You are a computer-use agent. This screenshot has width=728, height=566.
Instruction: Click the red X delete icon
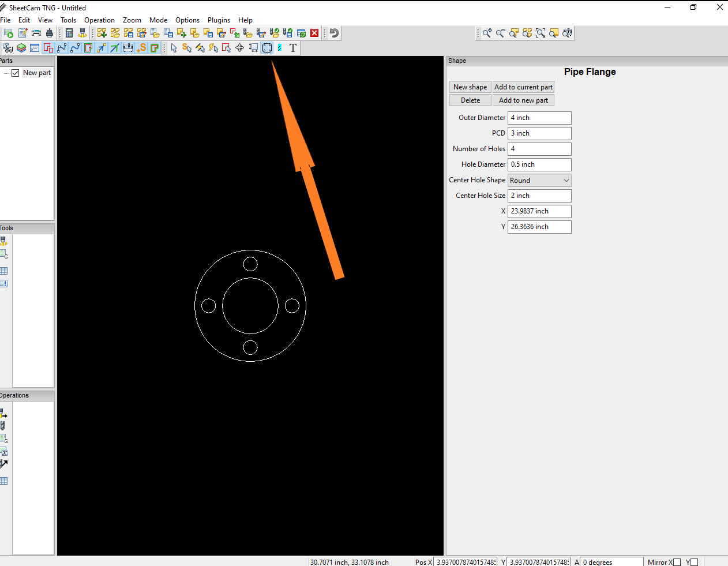314,33
